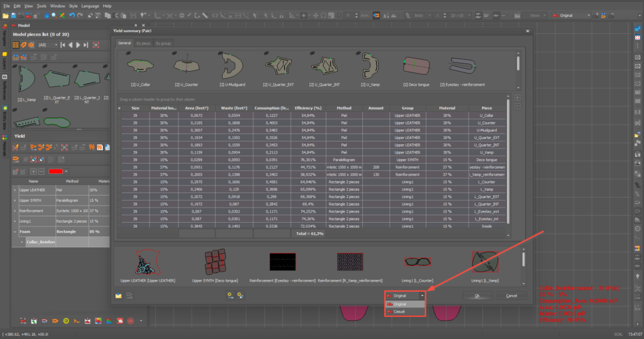Click the envelope icon in Yield summary

pyautogui.click(x=118, y=295)
